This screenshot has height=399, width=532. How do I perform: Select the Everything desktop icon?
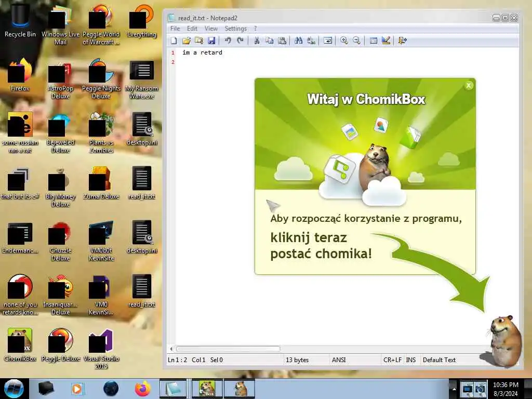(x=141, y=20)
